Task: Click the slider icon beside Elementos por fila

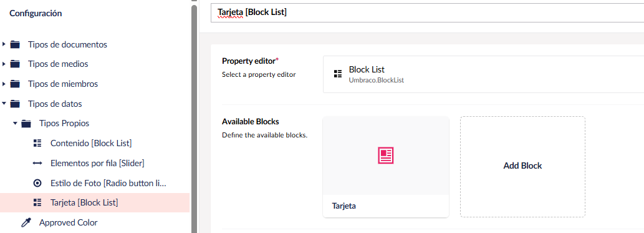Action: (37, 163)
